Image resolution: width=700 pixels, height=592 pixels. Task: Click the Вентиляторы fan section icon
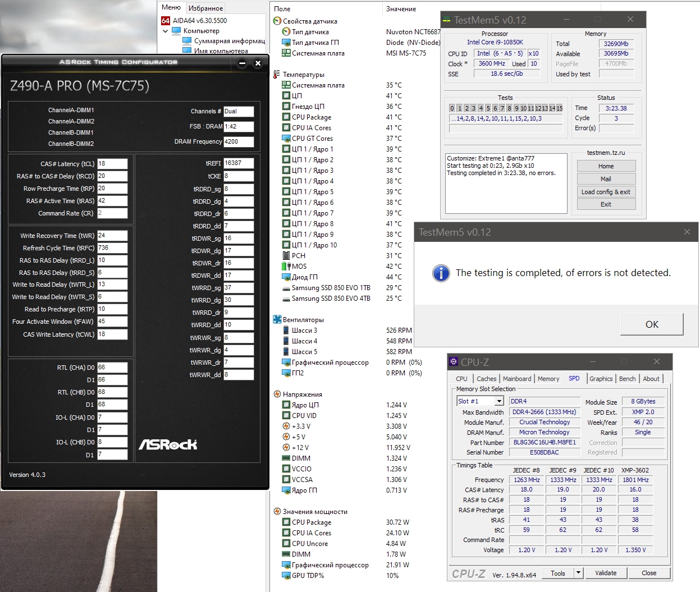[277, 320]
